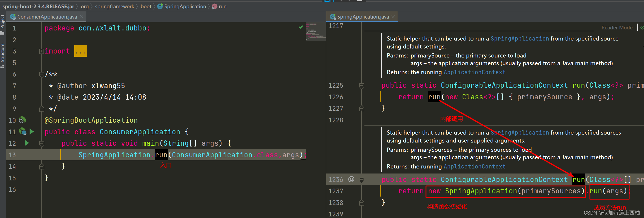Screen dimensions: 644x218
Task: Click run method name on line 1236
Action: pos(578,180)
